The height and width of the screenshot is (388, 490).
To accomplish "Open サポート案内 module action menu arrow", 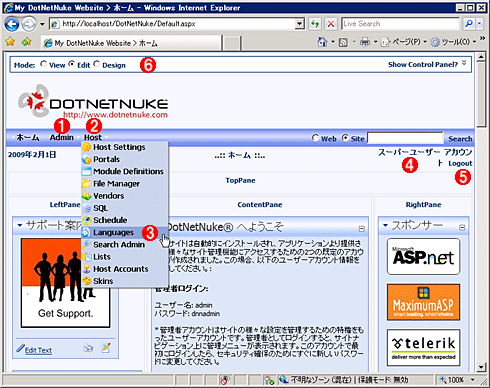I will pos(20,225).
